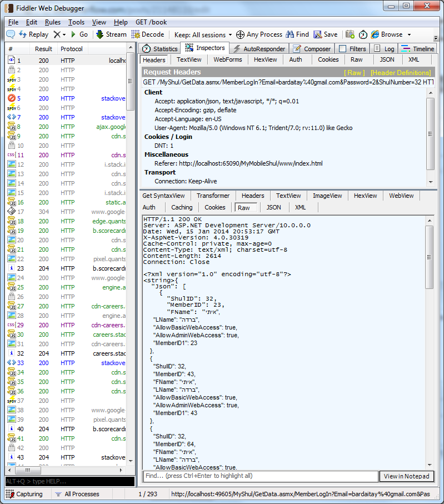
Task: Expand the Browse dropdown arrow
Action: pos(409,34)
